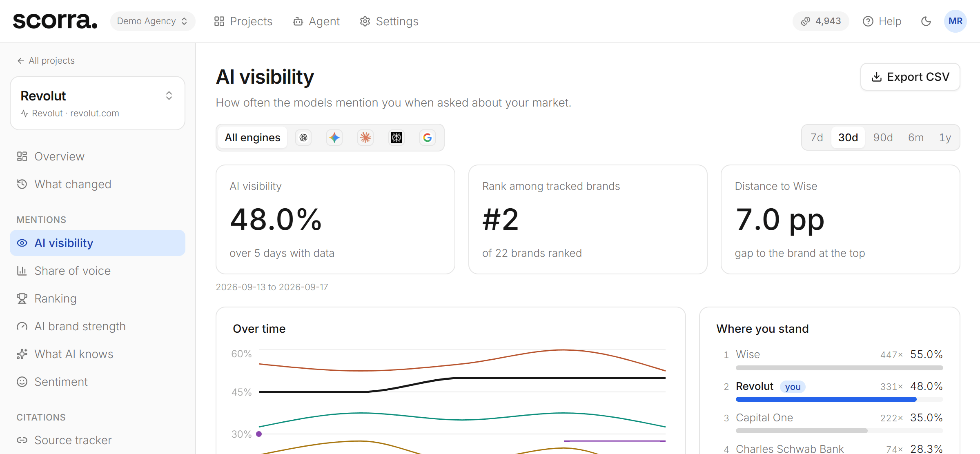Select the 6m time range
980x454 pixels.
click(916, 138)
